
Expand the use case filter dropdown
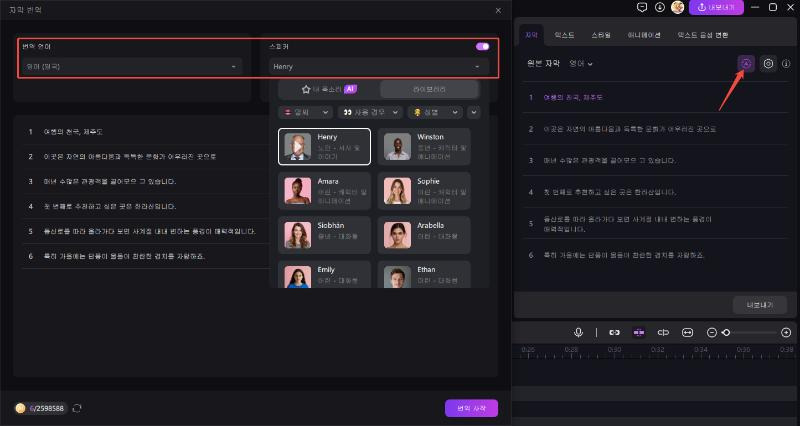370,112
